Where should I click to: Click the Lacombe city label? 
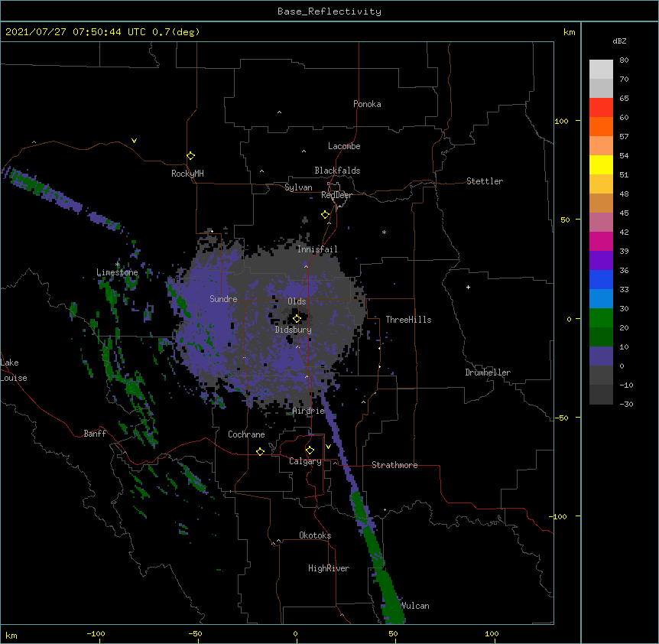[x=344, y=146]
